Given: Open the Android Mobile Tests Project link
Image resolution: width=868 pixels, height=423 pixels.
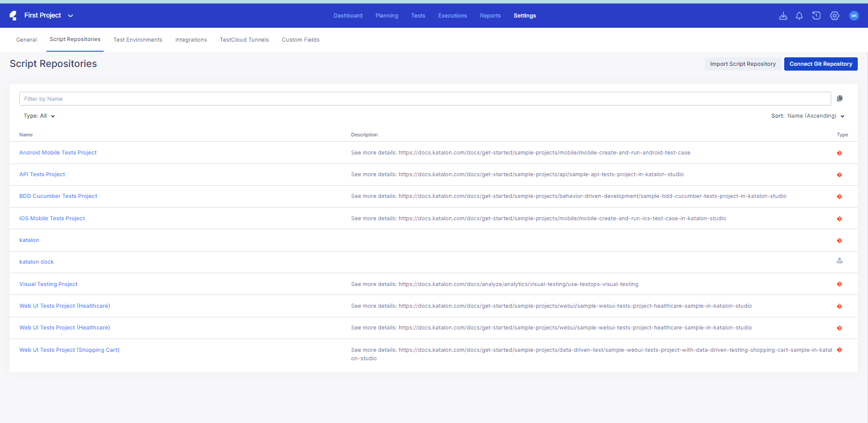Looking at the screenshot, I should pos(58,153).
